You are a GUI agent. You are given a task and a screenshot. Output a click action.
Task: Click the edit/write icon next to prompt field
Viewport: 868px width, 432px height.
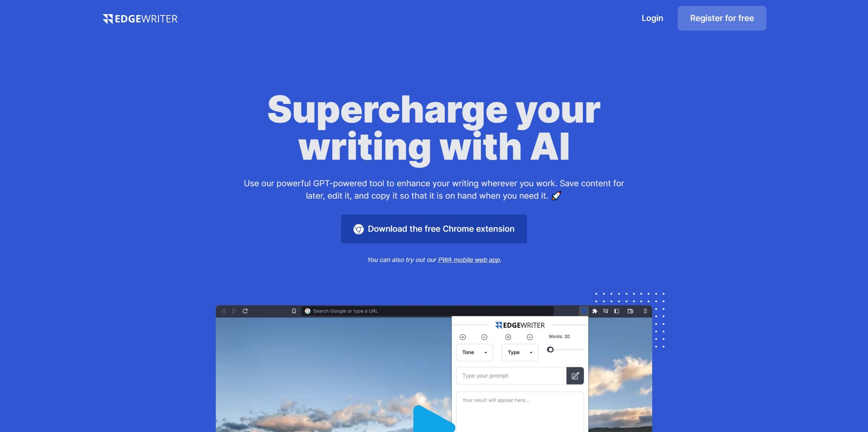point(575,376)
